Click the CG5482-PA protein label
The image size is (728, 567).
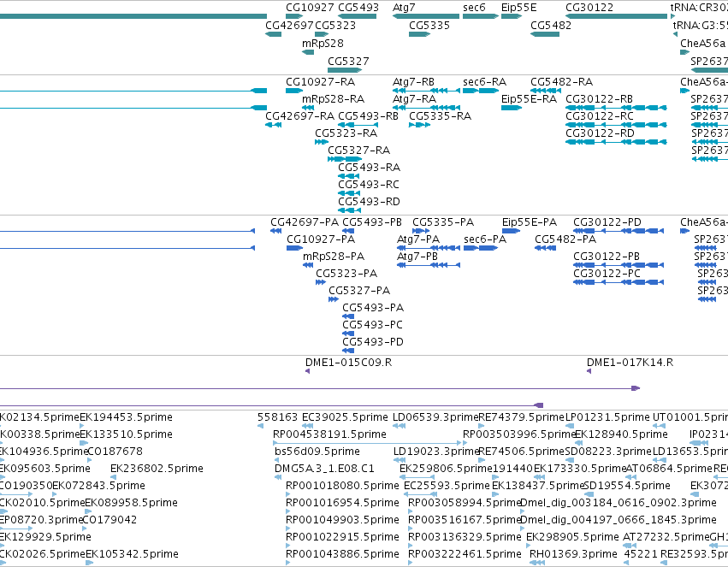click(565, 239)
